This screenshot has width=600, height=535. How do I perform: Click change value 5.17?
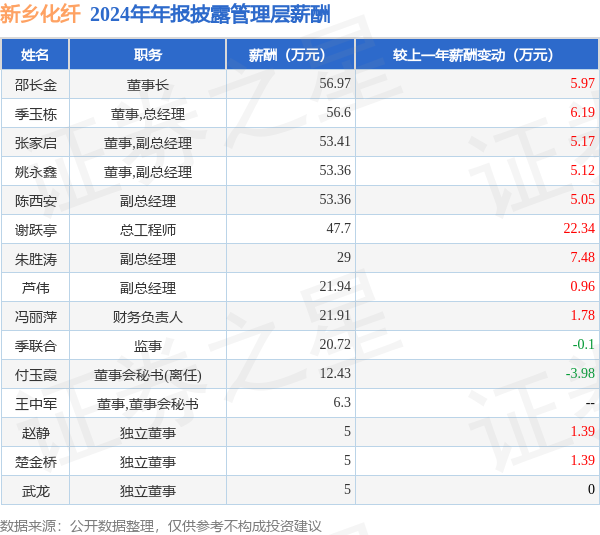click(582, 141)
